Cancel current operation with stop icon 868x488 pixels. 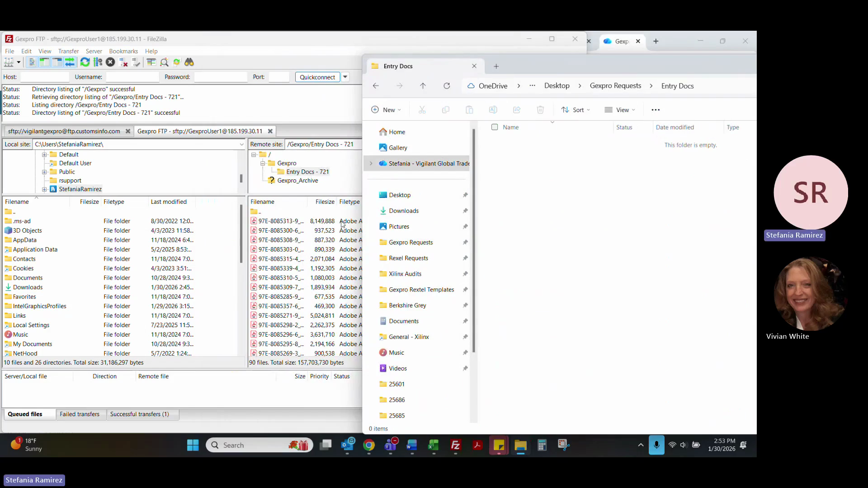coord(110,62)
